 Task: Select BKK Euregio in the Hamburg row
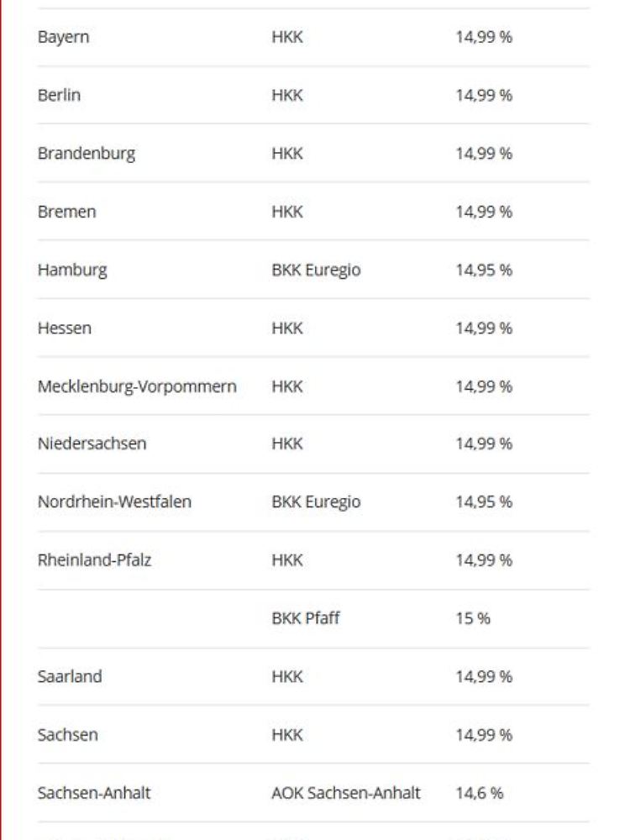(x=316, y=270)
